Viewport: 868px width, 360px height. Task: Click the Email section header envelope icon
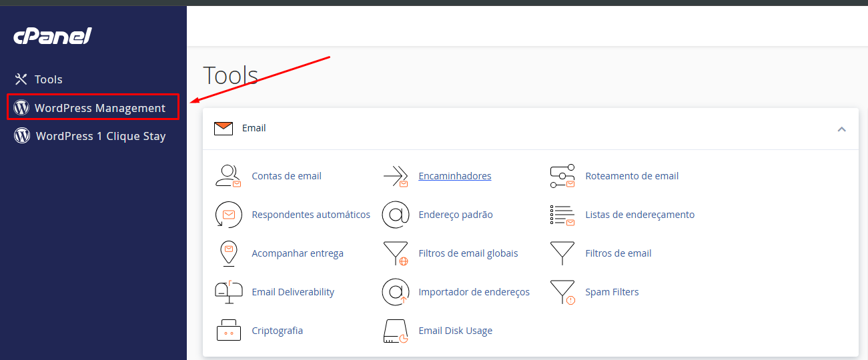click(224, 128)
